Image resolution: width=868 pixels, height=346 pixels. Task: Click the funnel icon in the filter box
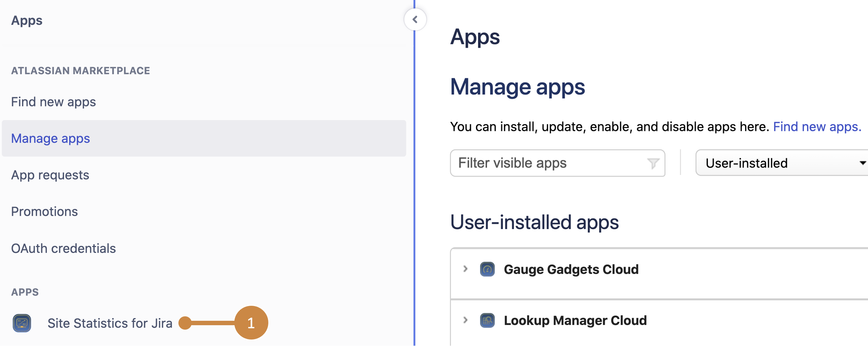coord(652,163)
